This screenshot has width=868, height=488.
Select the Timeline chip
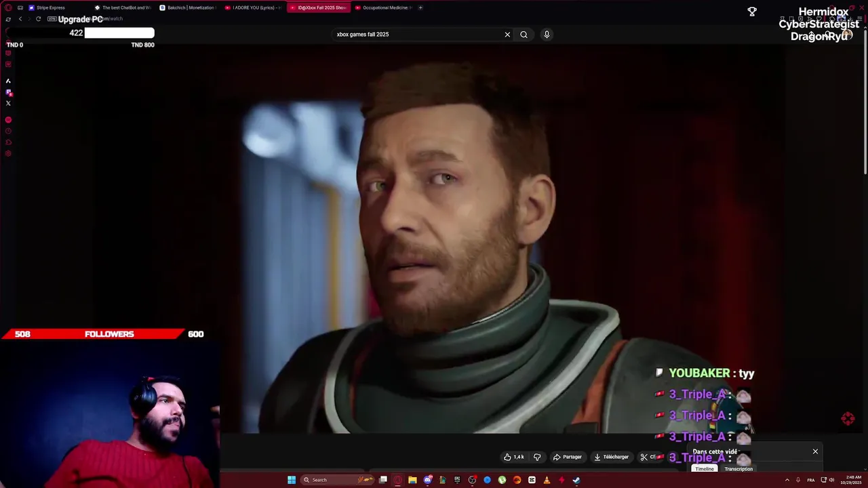click(704, 469)
